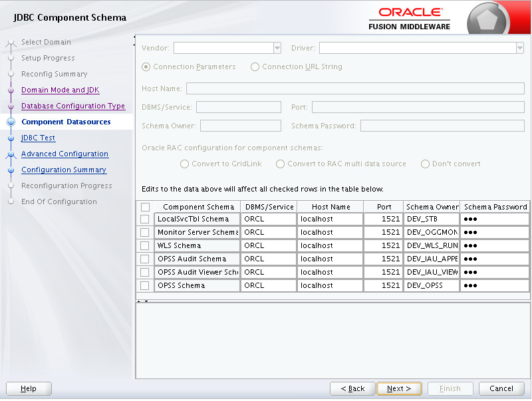Click the Host Name column header
The image size is (532, 401).
331,207
